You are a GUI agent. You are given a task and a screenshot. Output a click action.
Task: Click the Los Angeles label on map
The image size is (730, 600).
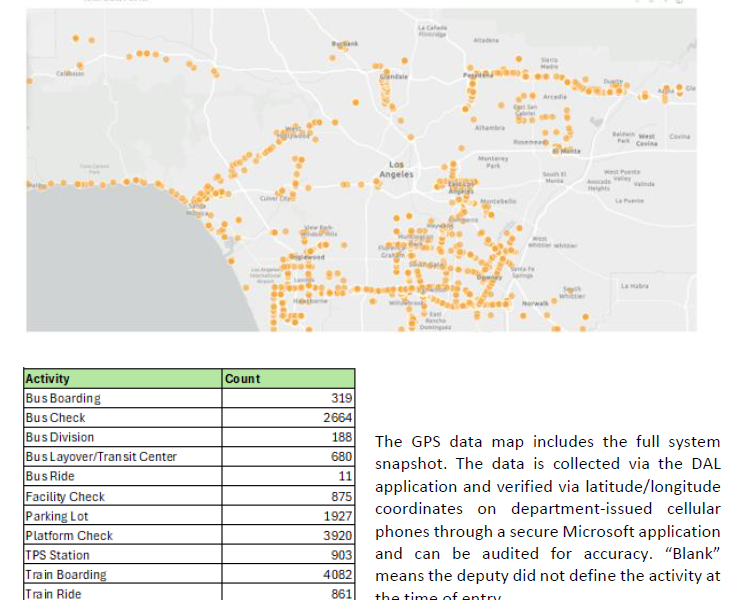pyautogui.click(x=396, y=169)
